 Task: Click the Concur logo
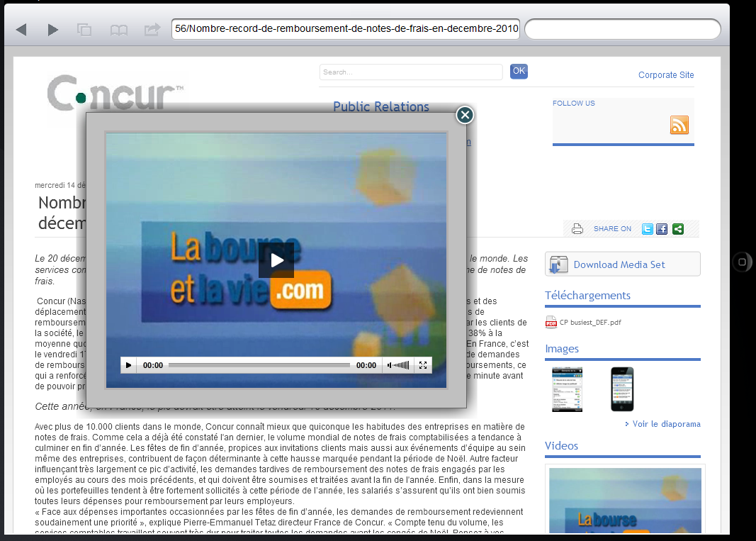point(115,93)
